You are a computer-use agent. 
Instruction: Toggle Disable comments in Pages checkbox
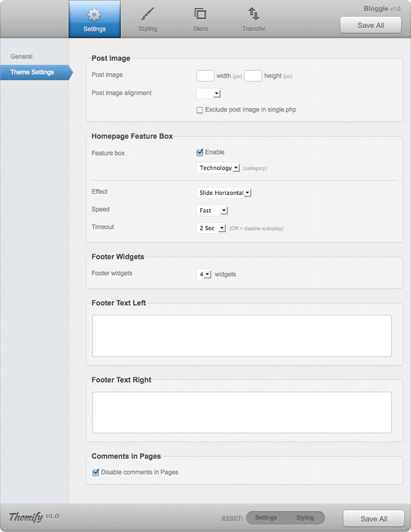tap(96, 472)
